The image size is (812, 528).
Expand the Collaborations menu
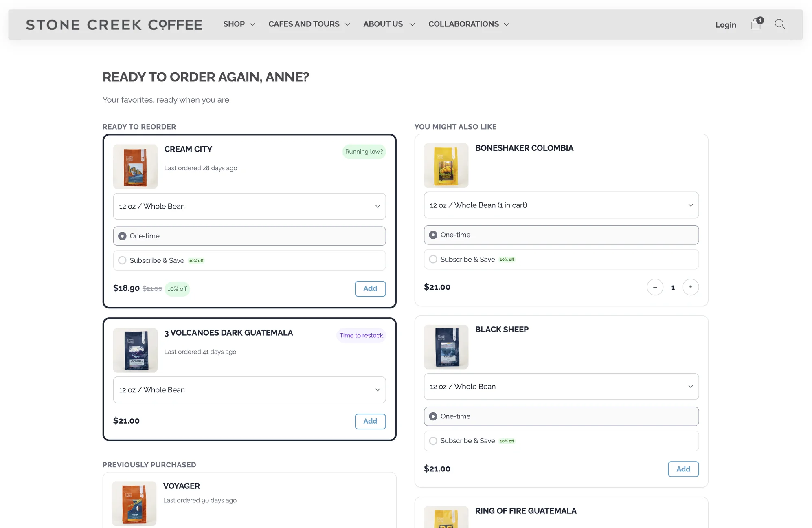(x=469, y=24)
